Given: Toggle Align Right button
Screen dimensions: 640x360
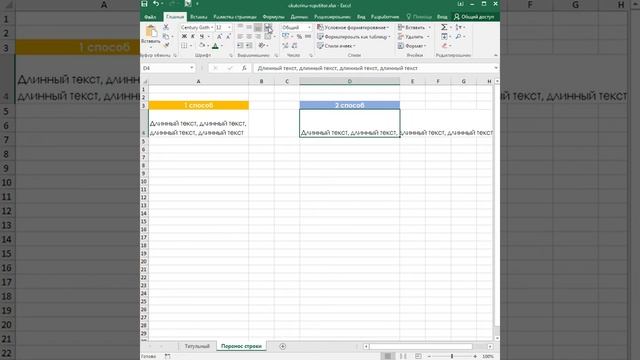Looking at the screenshot, I should tap(258, 37).
